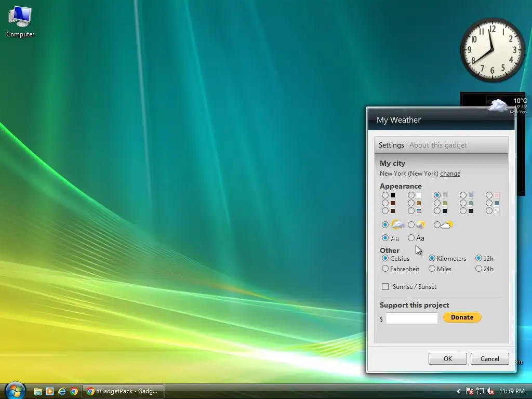Select the lavender background color
This screenshot has width=532, height=399.
(x=463, y=195)
